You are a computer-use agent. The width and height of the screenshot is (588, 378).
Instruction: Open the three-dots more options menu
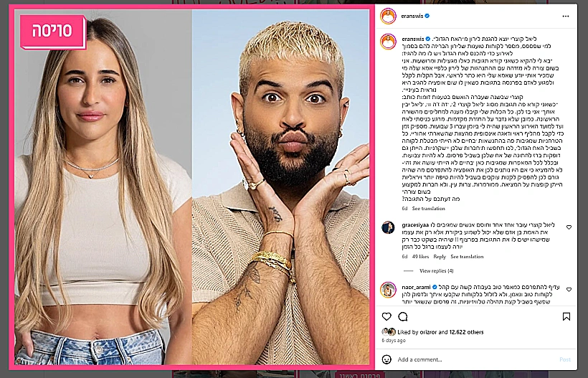(566, 16)
